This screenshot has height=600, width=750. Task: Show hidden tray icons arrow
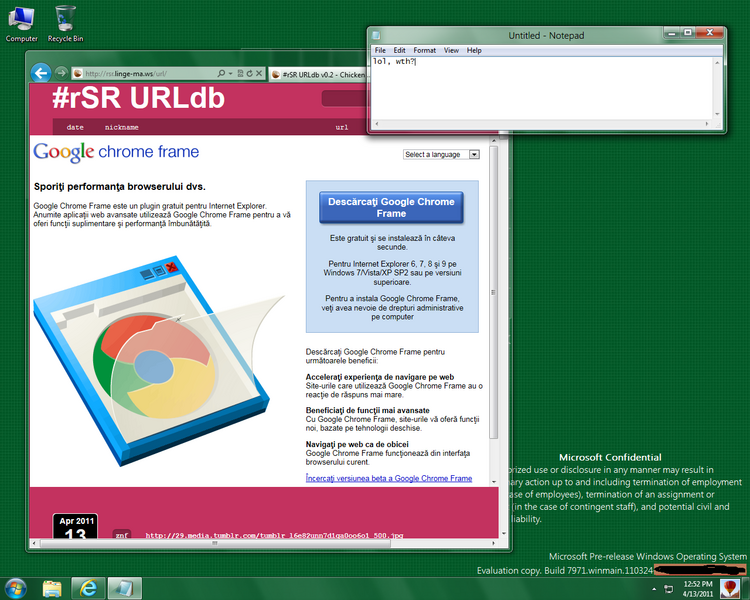click(654, 589)
